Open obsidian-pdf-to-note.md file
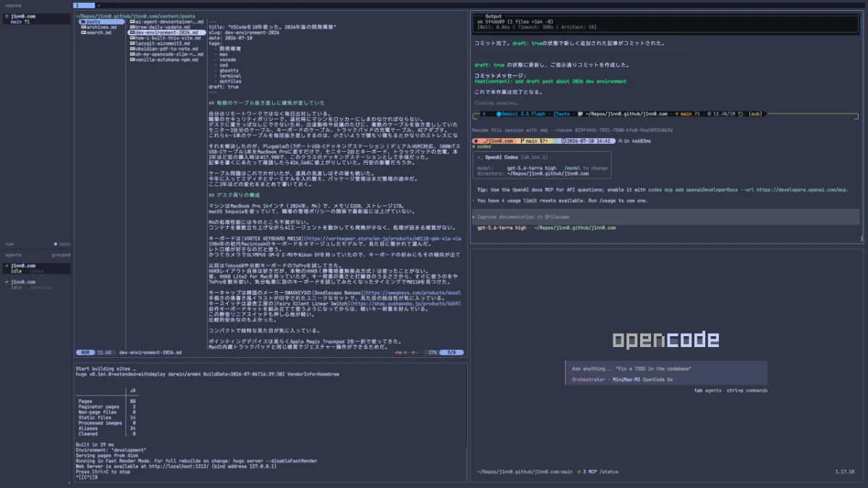The height and width of the screenshot is (488, 868). coord(165,48)
